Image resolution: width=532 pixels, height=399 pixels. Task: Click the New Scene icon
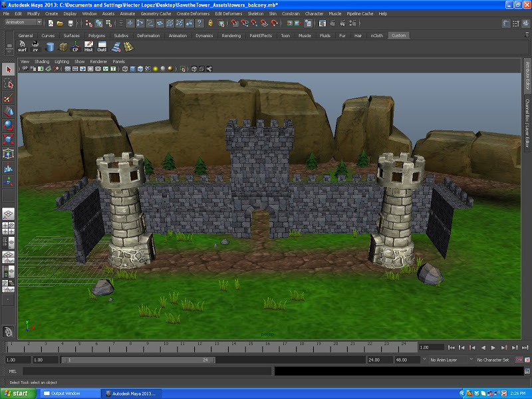tap(51, 23)
